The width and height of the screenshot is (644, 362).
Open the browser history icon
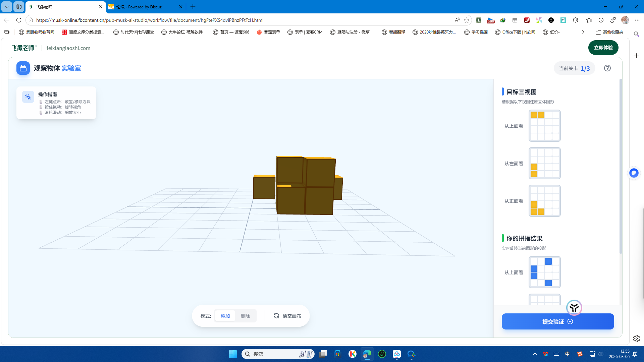tap(601, 20)
